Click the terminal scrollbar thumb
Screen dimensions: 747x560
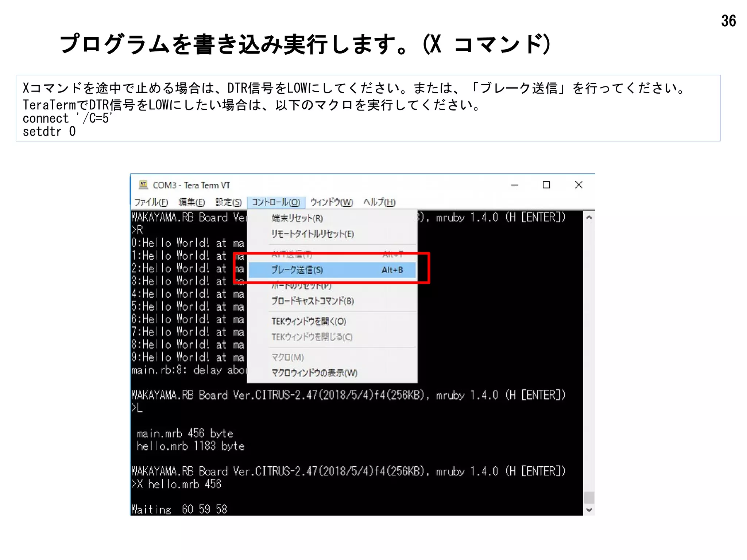589,497
